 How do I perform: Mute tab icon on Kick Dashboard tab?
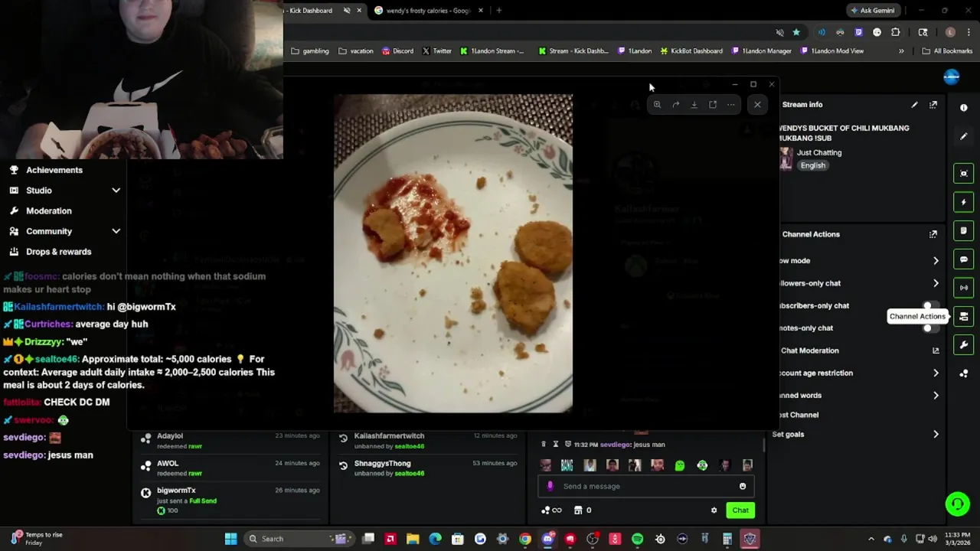pos(347,11)
